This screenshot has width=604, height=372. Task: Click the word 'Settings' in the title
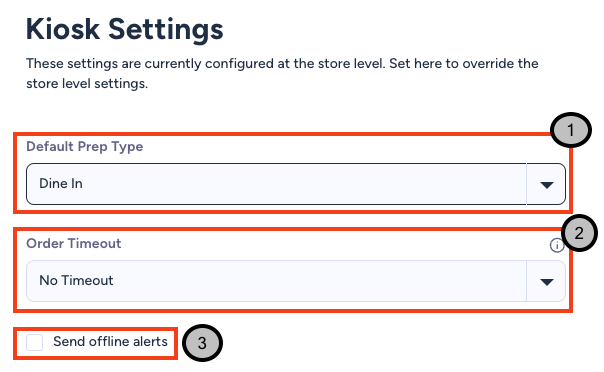(x=166, y=30)
